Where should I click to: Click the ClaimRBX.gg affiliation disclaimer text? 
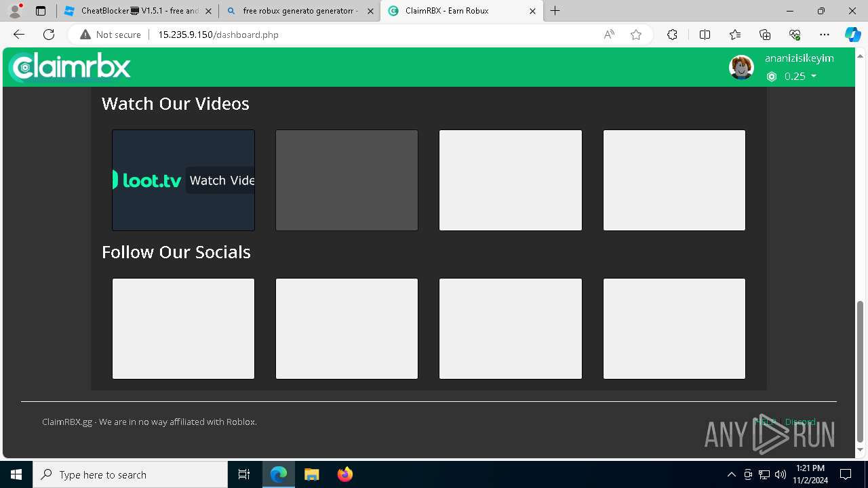(x=149, y=422)
